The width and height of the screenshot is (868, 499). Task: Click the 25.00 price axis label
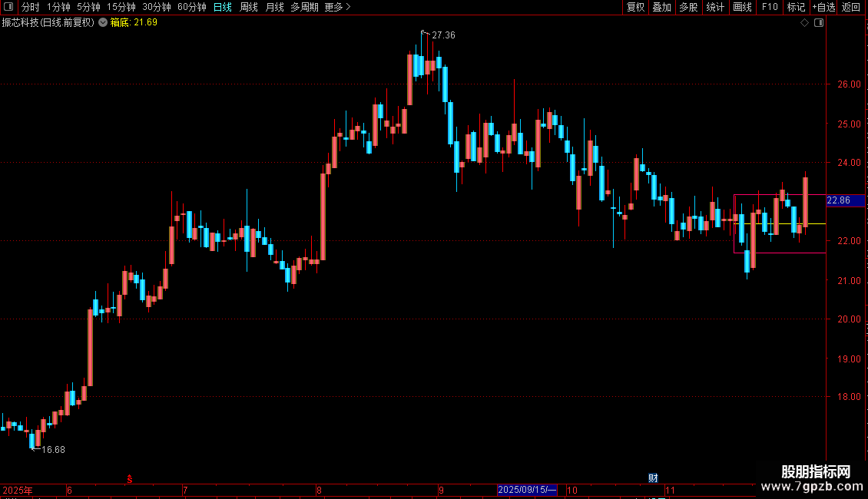click(x=849, y=124)
